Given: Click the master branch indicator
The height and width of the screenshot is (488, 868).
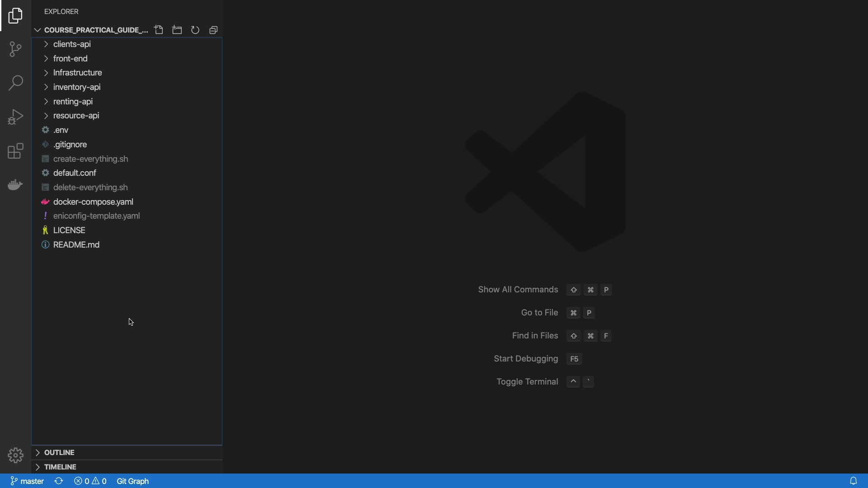Looking at the screenshot, I should (x=28, y=481).
